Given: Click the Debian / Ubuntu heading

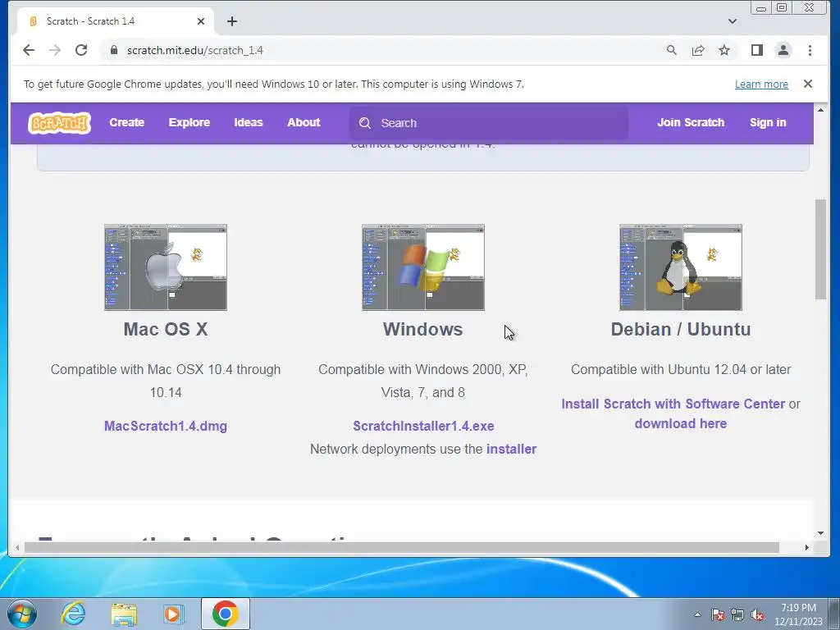Looking at the screenshot, I should click(680, 329).
